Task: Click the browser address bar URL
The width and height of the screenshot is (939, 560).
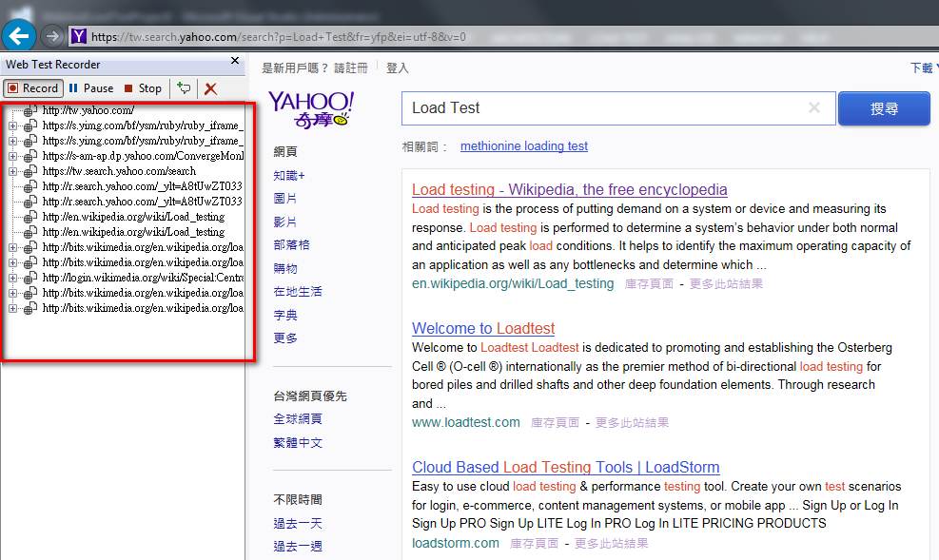Action: pyautogui.click(x=279, y=37)
